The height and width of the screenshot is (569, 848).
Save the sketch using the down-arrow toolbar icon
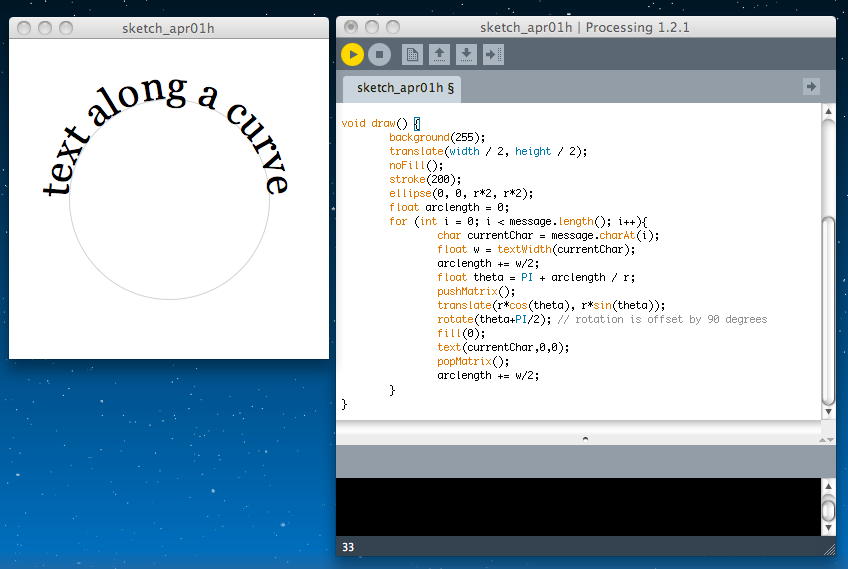tap(466, 55)
